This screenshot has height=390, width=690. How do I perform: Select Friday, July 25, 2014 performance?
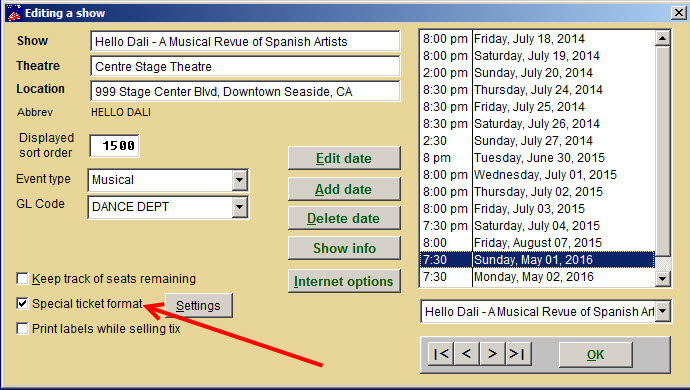point(537,107)
